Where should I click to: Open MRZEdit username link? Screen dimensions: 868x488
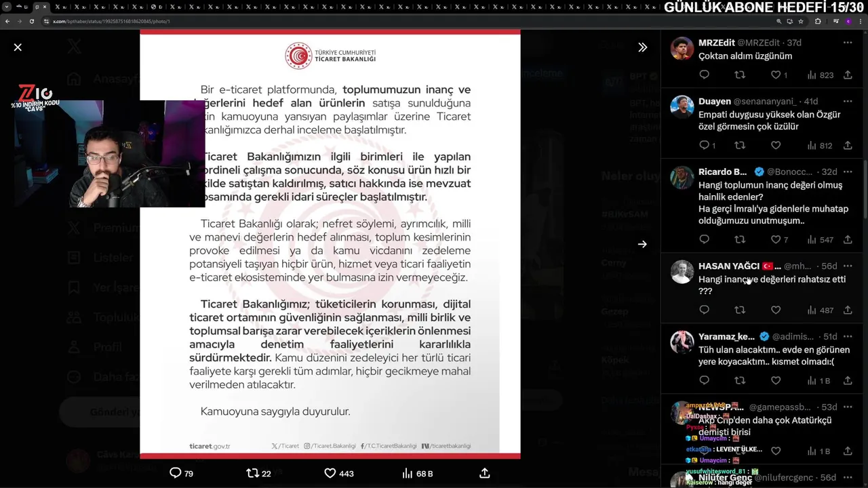tap(716, 43)
